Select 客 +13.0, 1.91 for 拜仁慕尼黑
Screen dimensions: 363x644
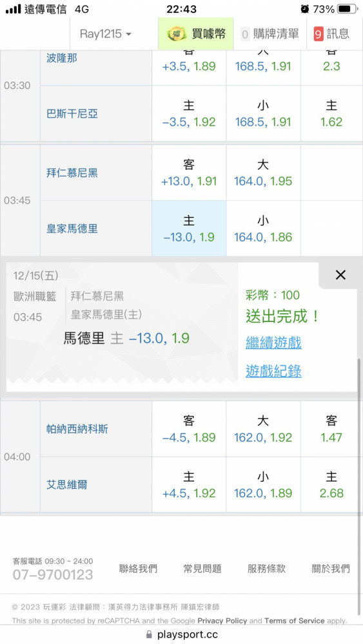(189, 173)
